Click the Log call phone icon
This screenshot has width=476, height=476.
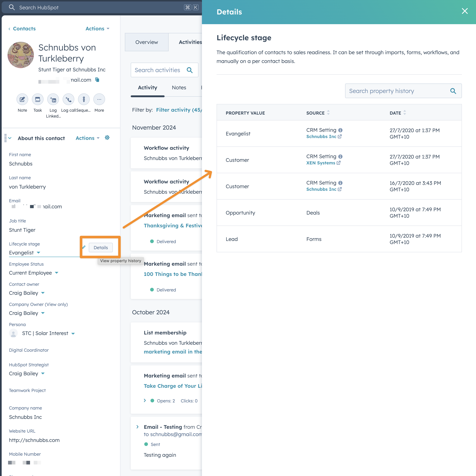(68, 100)
